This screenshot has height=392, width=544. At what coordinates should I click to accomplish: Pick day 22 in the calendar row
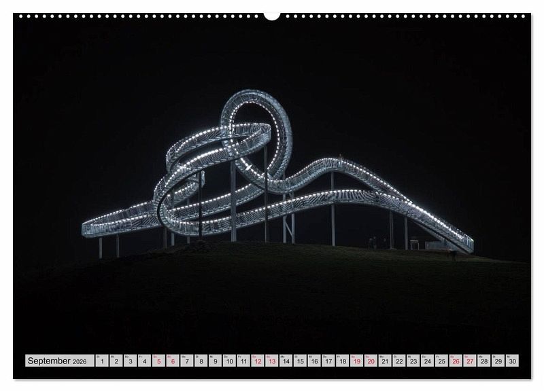[399, 361]
